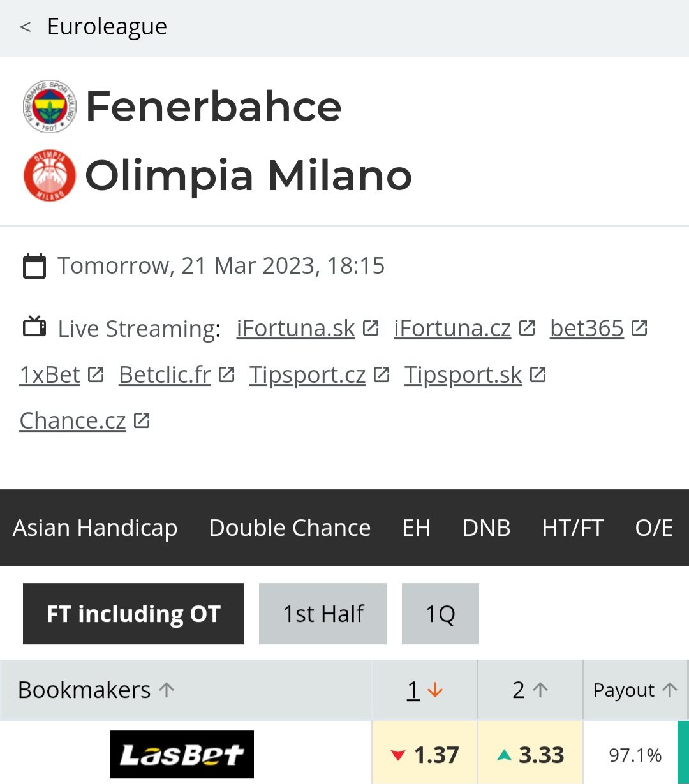Switch to the 1Q period
Viewport: 689px width, 784px height.
440,614
